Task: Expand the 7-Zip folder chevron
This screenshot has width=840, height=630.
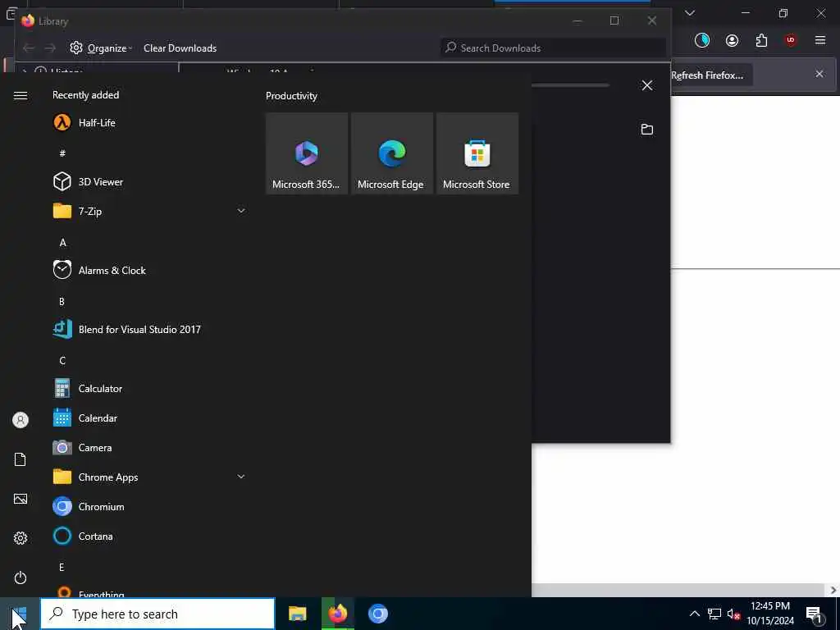Action: click(241, 211)
